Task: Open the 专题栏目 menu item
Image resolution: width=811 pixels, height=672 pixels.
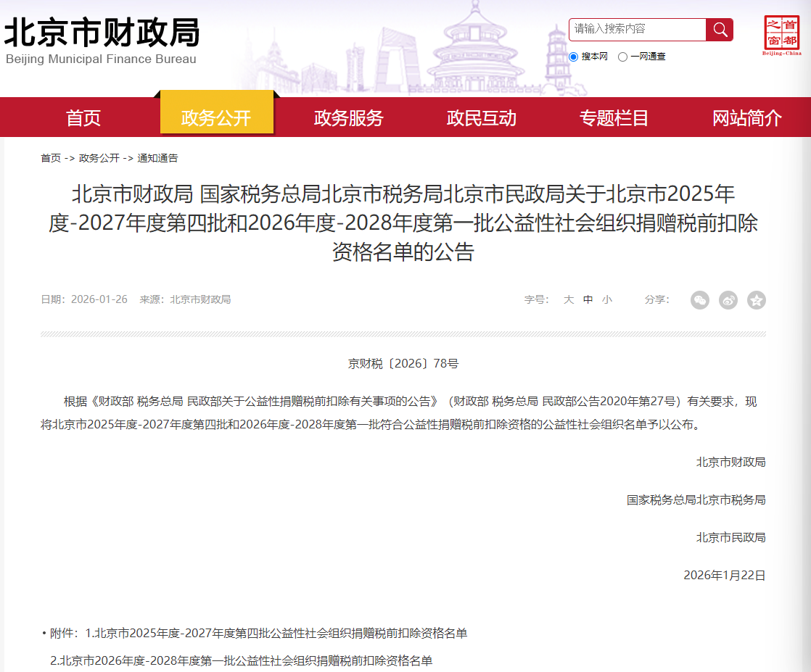Action: pyautogui.click(x=616, y=117)
